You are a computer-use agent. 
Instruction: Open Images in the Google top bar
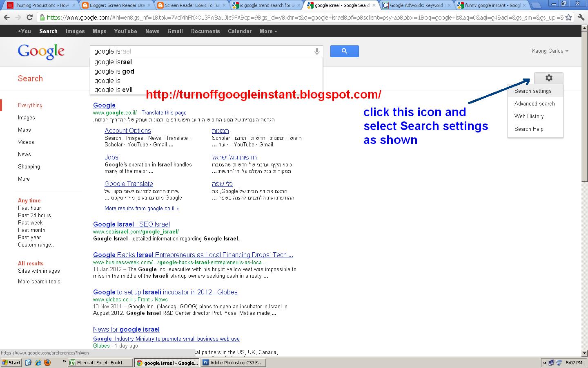coord(75,31)
